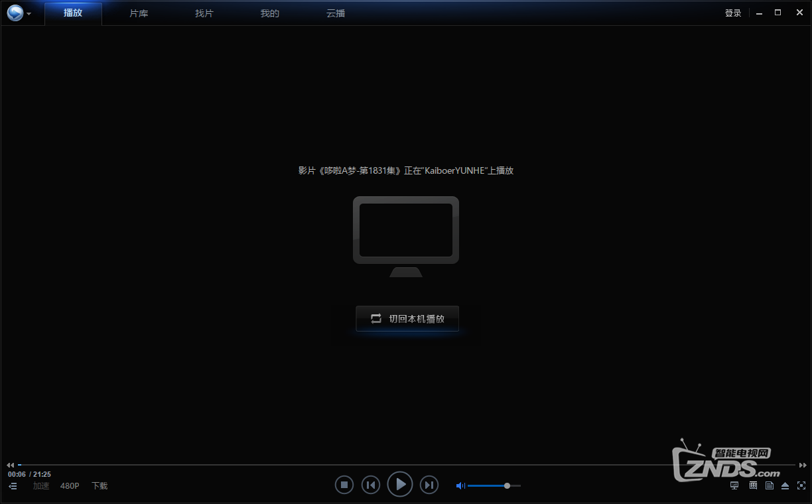This screenshot has width=812, height=504.
Task: Open the 480P quality selector
Action: coord(70,486)
